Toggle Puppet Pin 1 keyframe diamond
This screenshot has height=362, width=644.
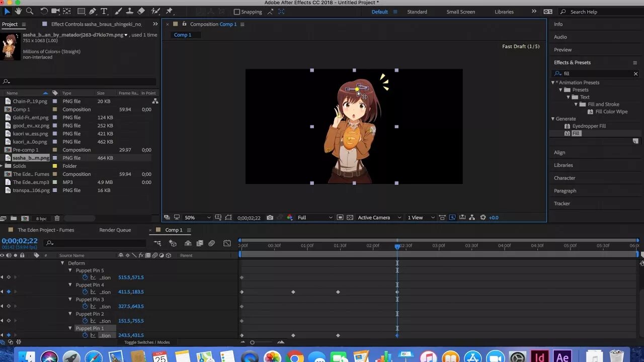coord(9,335)
